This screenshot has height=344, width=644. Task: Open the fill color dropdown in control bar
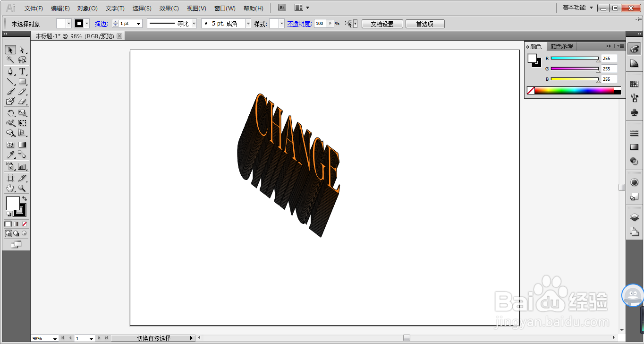click(69, 24)
